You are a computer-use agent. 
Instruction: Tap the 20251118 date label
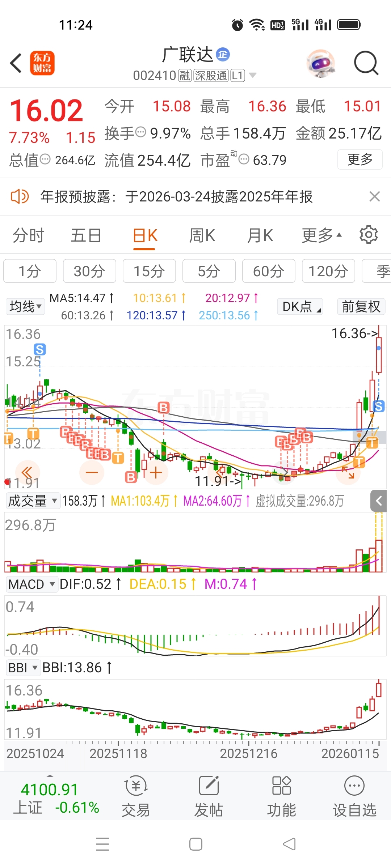(x=118, y=754)
